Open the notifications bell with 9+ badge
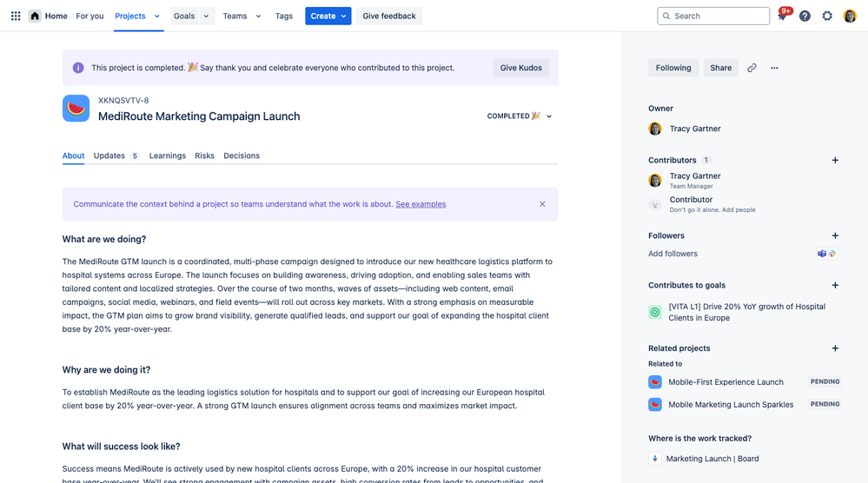868x483 pixels. coord(782,16)
